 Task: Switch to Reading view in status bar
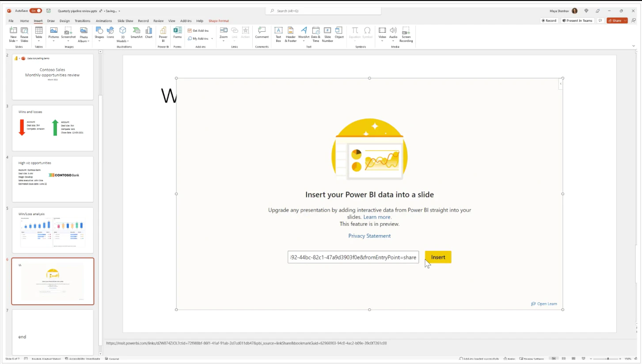click(574, 359)
